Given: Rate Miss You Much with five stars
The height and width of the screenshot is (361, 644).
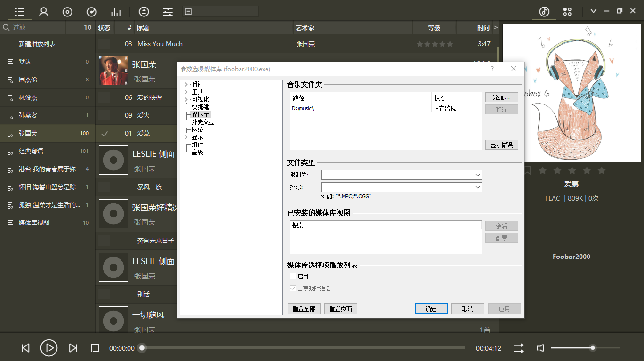Looking at the screenshot, I should pyautogui.click(x=450, y=44).
